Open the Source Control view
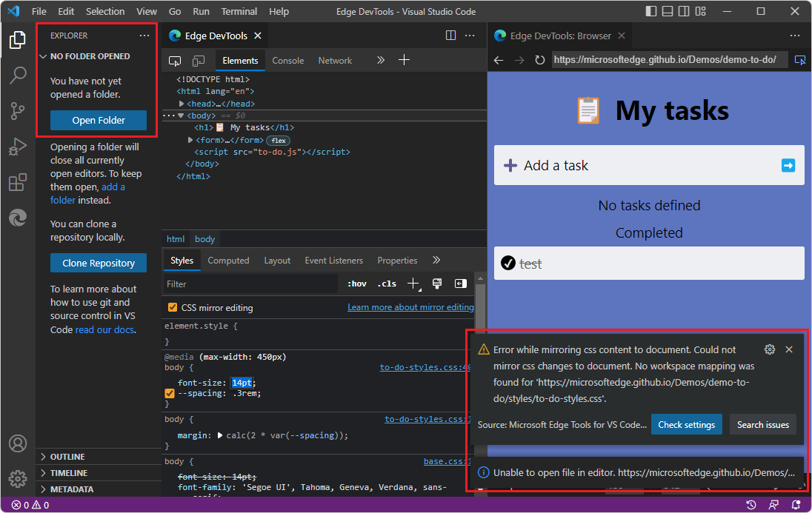Screen dimensions: 812x513 click(x=16, y=110)
